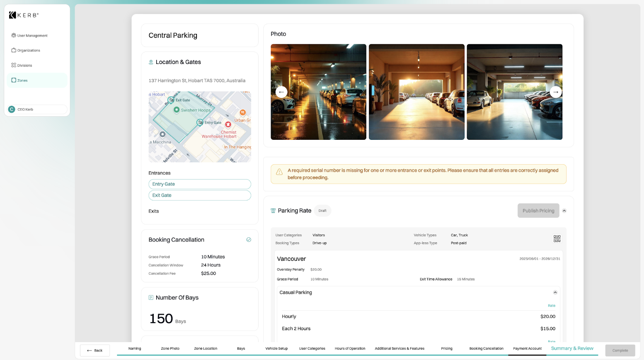
Task: Click the Entry Gate marker on map
Action: coord(200,123)
